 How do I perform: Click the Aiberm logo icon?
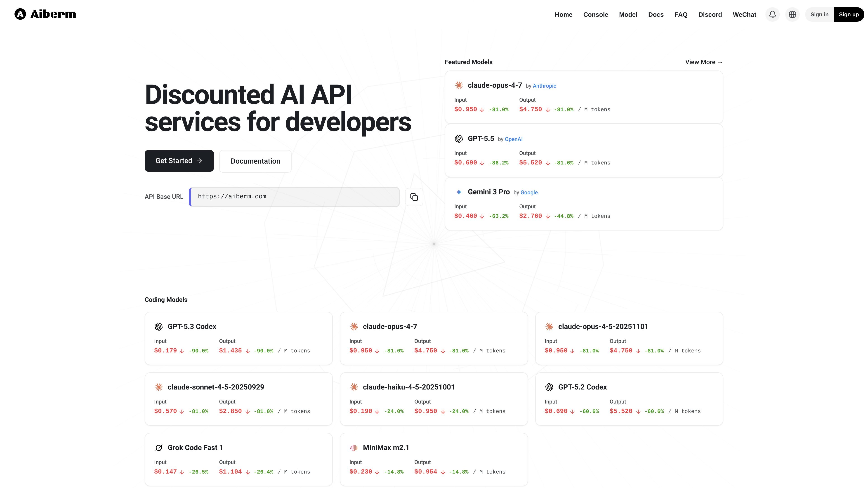[x=20, y=14]
